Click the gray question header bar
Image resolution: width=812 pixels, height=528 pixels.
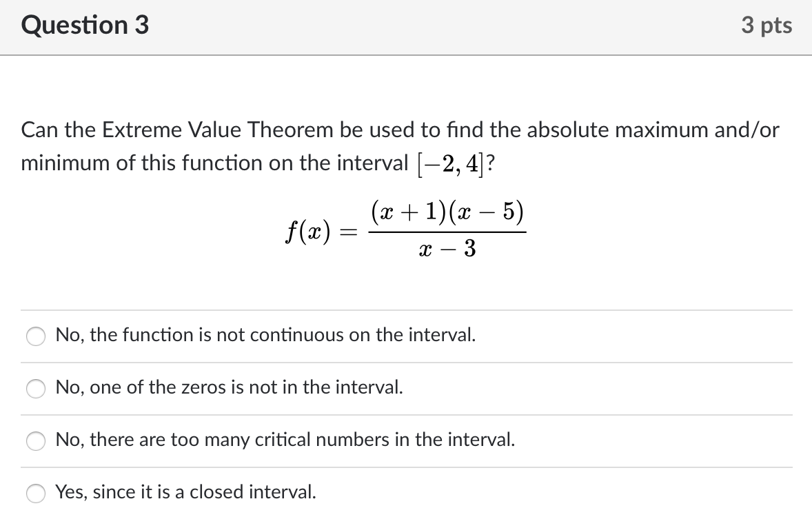[406, 28]
